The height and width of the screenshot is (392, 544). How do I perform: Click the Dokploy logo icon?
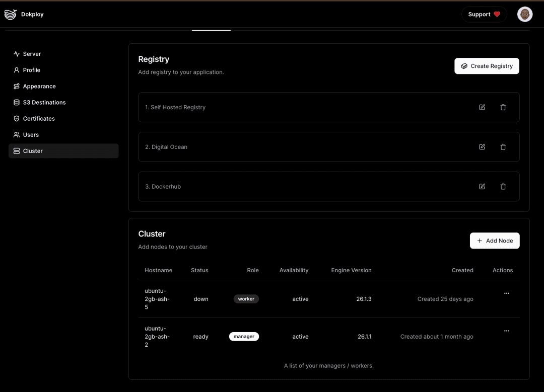(11, 15)
